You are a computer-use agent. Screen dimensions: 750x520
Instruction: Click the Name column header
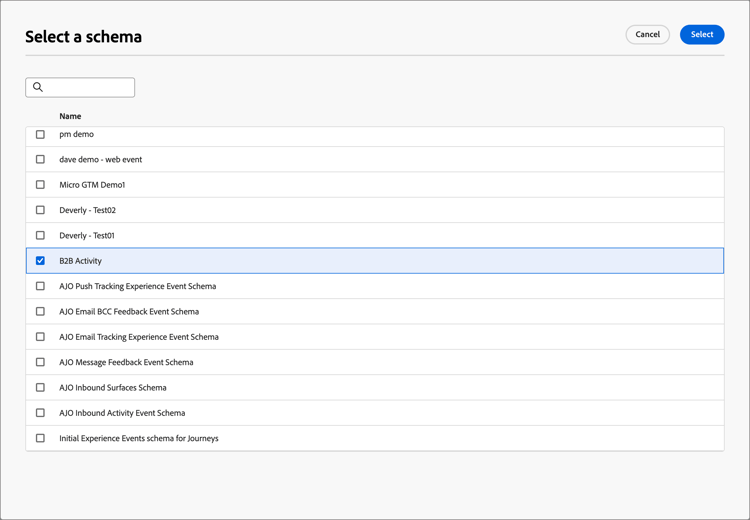point(70,116)
